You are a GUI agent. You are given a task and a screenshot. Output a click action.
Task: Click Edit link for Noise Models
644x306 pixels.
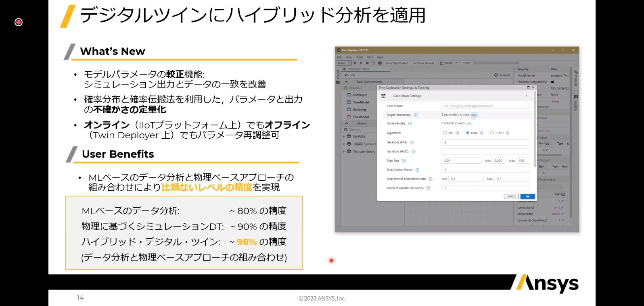coord(469,124)
